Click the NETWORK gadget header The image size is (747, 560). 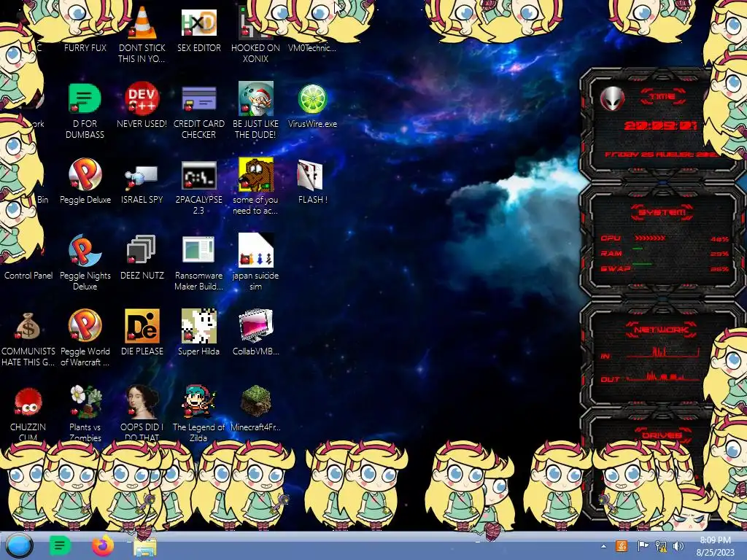(x=662, y=330)
